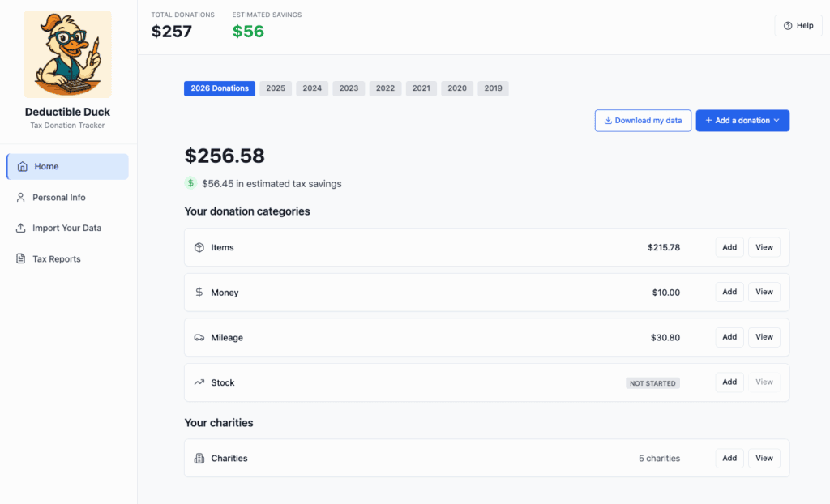Add a new Stock donation
This screenshot has width=830, height=504.
(729, 382)
